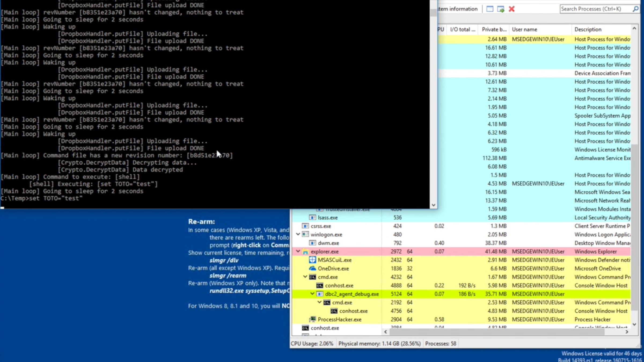Click the console vertical scrollbar thumb
Image resolution: width=644 pixels, height=362 pixels.
433,12
